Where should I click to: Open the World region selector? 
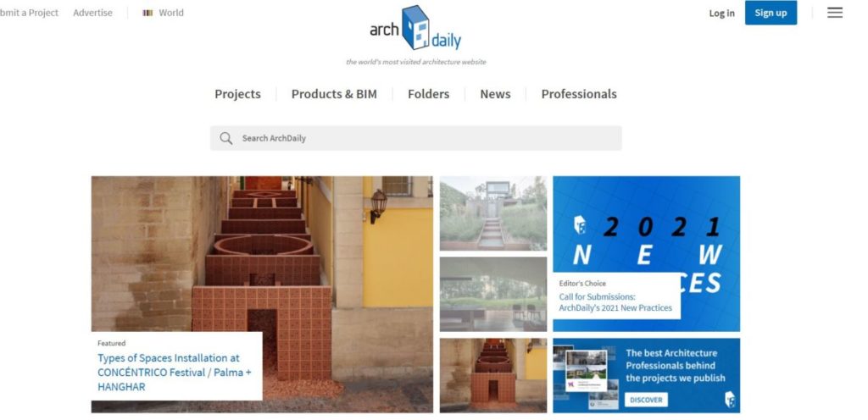click(x=164, y=13)
